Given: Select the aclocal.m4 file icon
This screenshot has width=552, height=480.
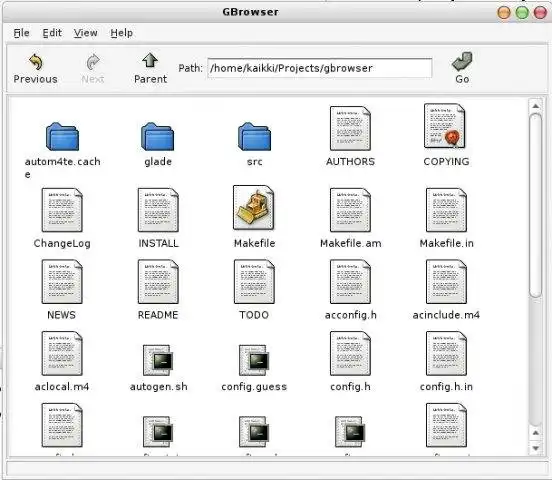Looking at the screenshot, I should tap(62, 354).
